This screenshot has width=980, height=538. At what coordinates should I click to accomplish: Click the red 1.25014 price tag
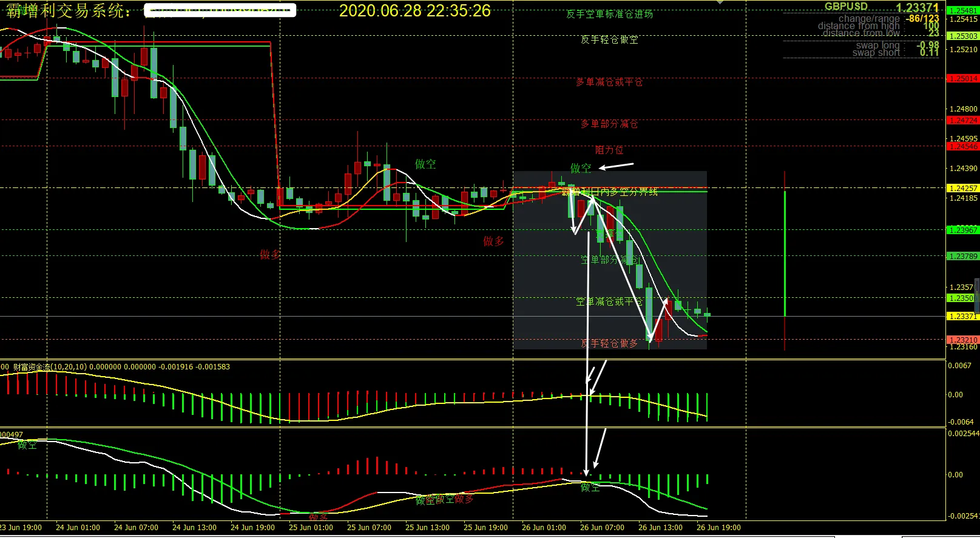[x=963, y=79]
